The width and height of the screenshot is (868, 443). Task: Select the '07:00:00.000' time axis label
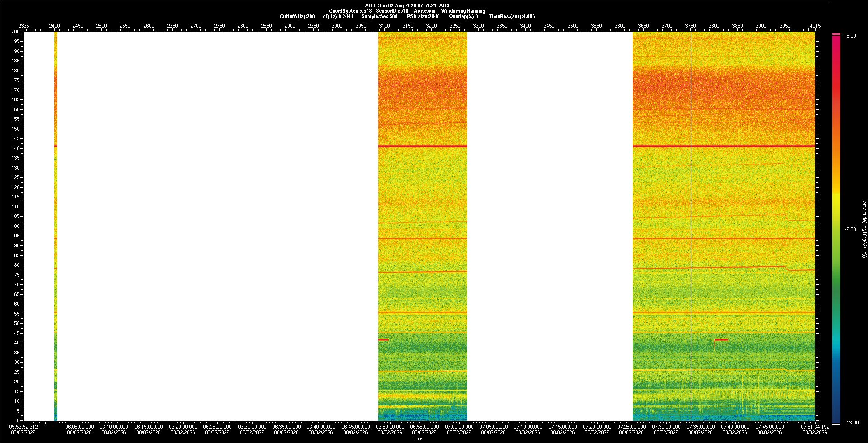(x=459, y=426)
